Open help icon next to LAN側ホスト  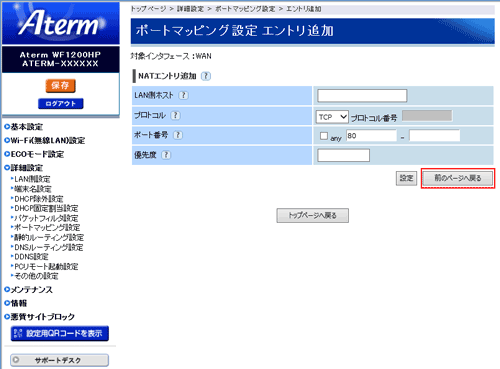183,96
